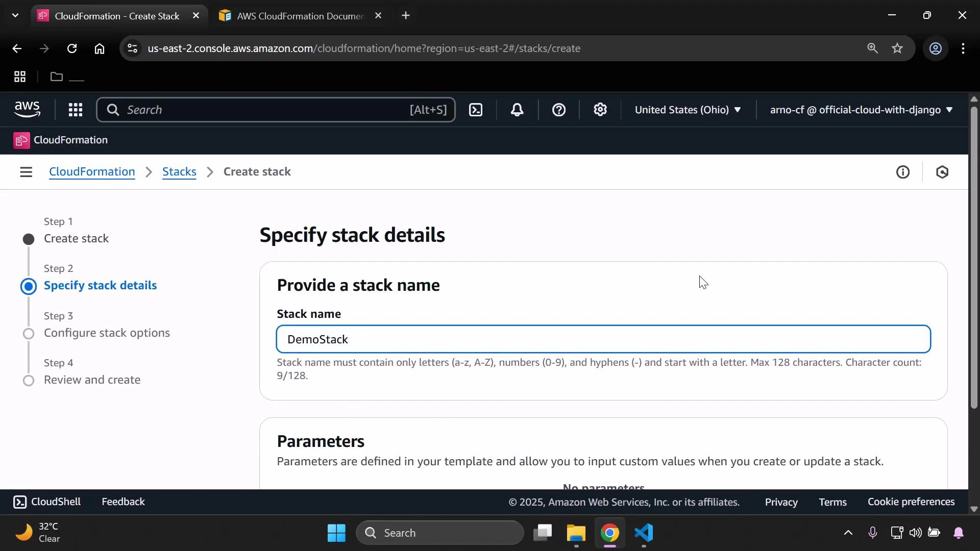Screen dimensions: 980x551
Task: Open the browser tab search chevron
Action: (x=15, y=15)
